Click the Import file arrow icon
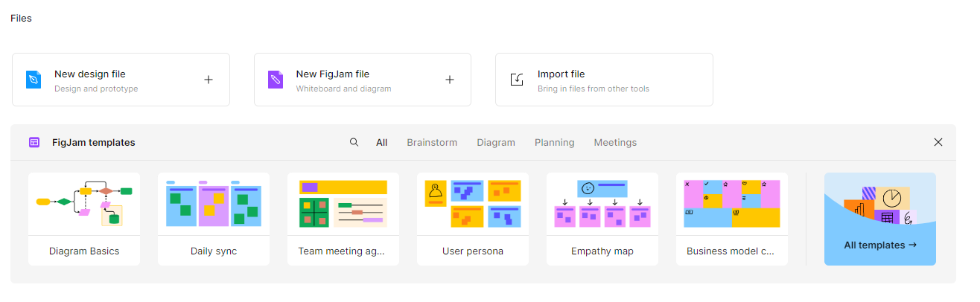Viewport: 980px width, 302px height. pos(517,80)
